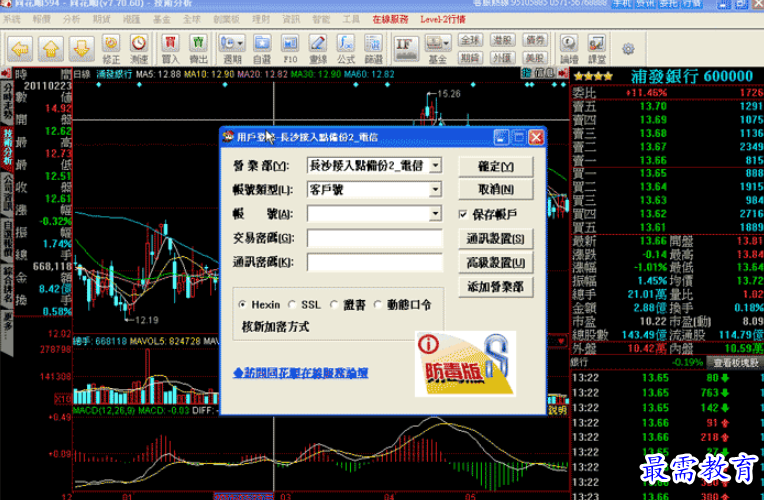Open the 系統 menu
This screenshot has width=764, height=500.
12,19
